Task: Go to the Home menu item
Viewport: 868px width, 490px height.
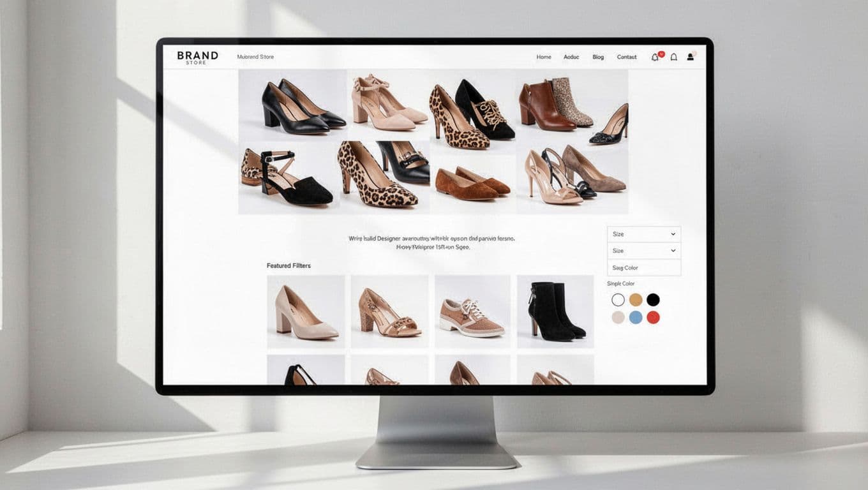Action: 544,57
